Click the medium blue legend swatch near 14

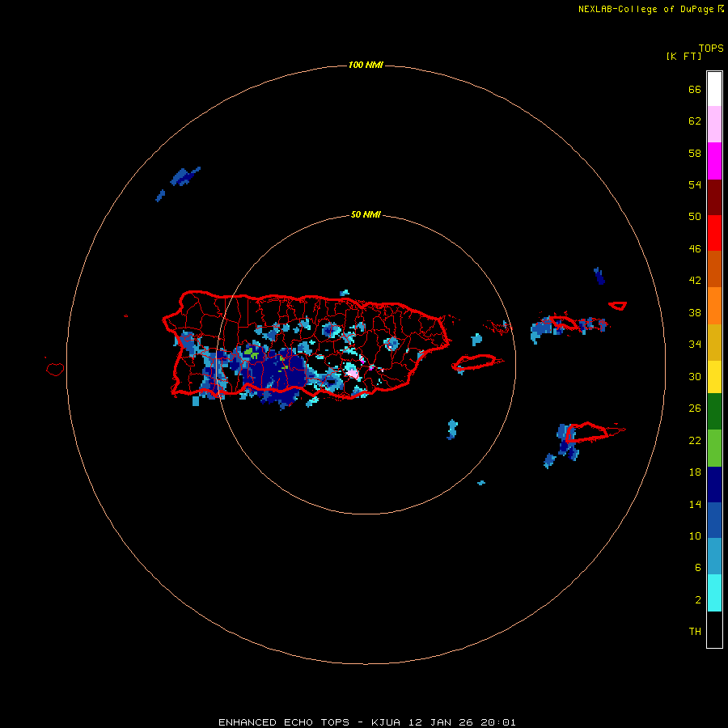(714, 520)
